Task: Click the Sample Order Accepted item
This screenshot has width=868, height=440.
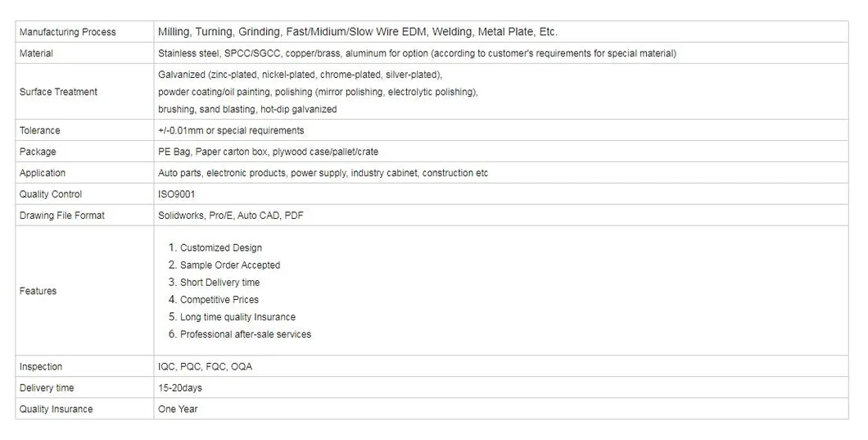Action: tap(229, 265)
